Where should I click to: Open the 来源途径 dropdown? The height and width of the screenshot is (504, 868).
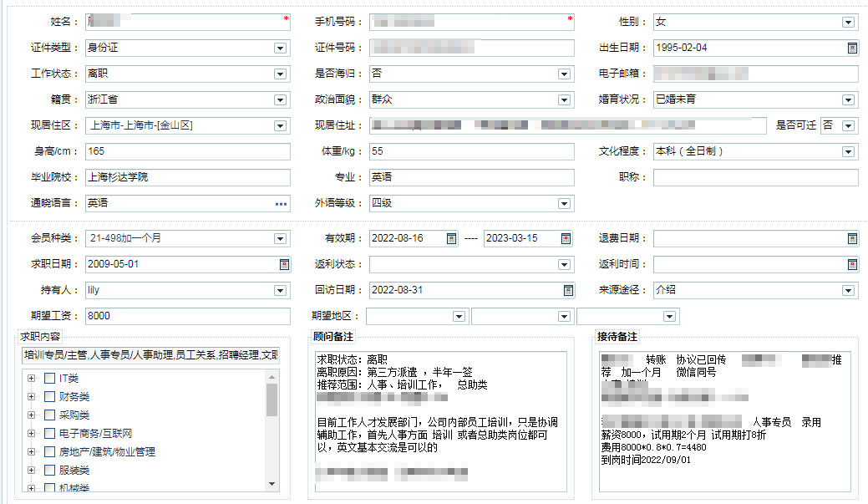tap(848, 291)
